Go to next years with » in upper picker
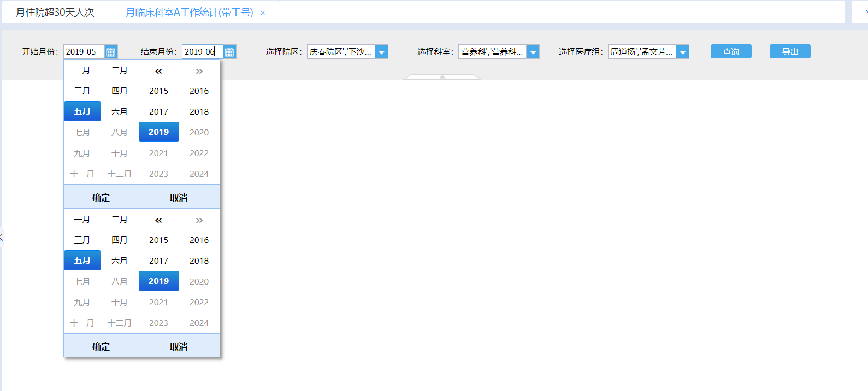This screenshot has width=868, height=391. pos(199,71)
